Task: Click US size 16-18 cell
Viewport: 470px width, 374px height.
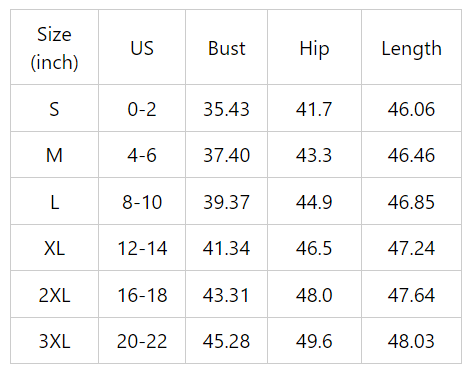Action: point(142,295)
